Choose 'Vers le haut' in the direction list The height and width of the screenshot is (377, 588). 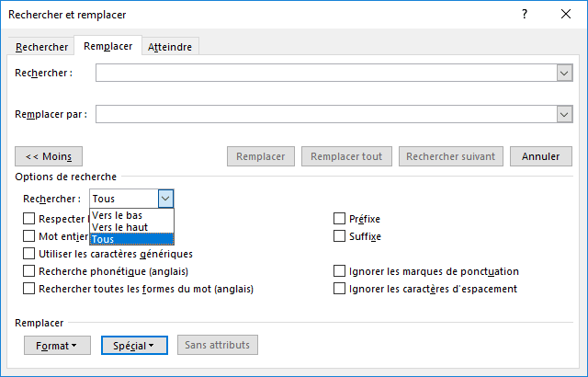point(131,227)
